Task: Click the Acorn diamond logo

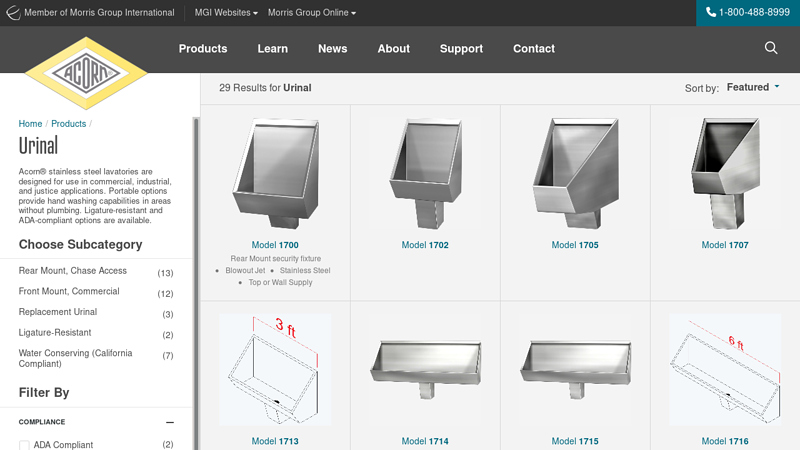Action: (86, 72)
